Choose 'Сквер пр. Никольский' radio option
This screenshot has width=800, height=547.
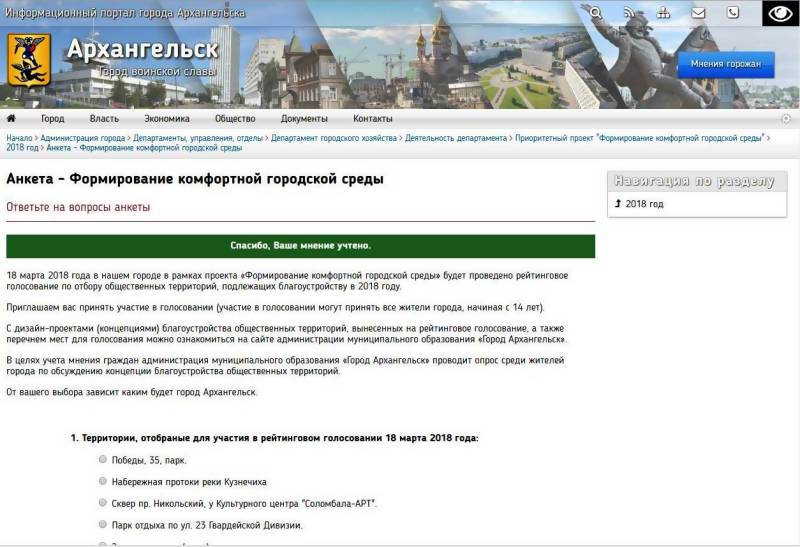coord(104,503)
